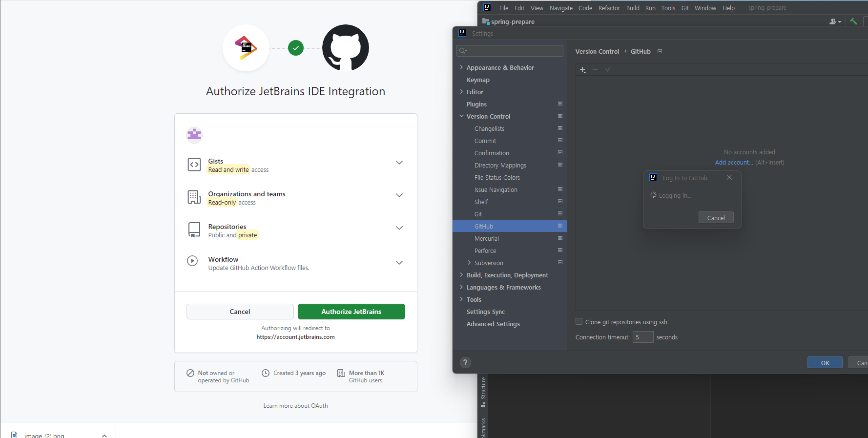
Task: Expand Languages & Frameworks settings
Action: 461,287
